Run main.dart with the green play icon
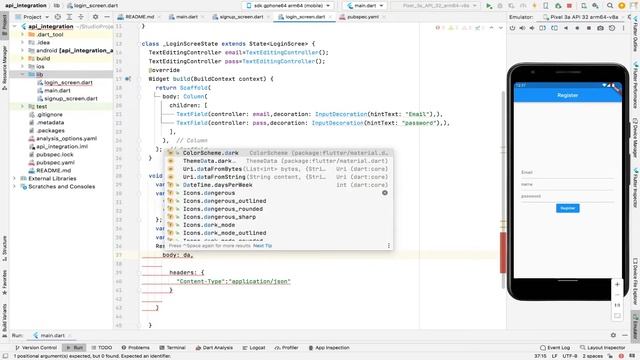This screenshot has height=360, width=640. [x=489, y=6]
